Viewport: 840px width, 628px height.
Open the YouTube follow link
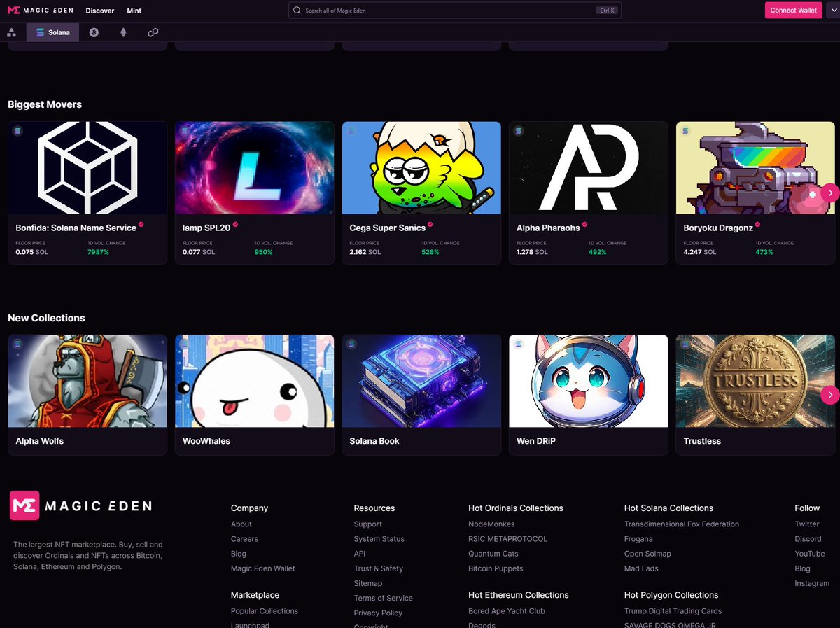click(810, 554)
